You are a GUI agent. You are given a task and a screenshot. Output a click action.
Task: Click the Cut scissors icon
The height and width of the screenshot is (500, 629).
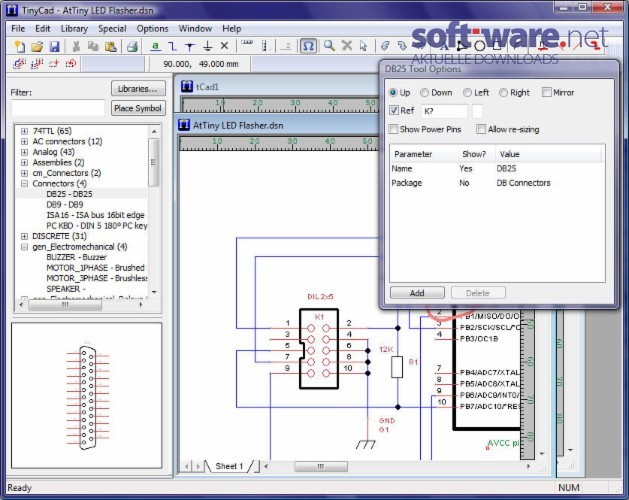click(75, 47)
